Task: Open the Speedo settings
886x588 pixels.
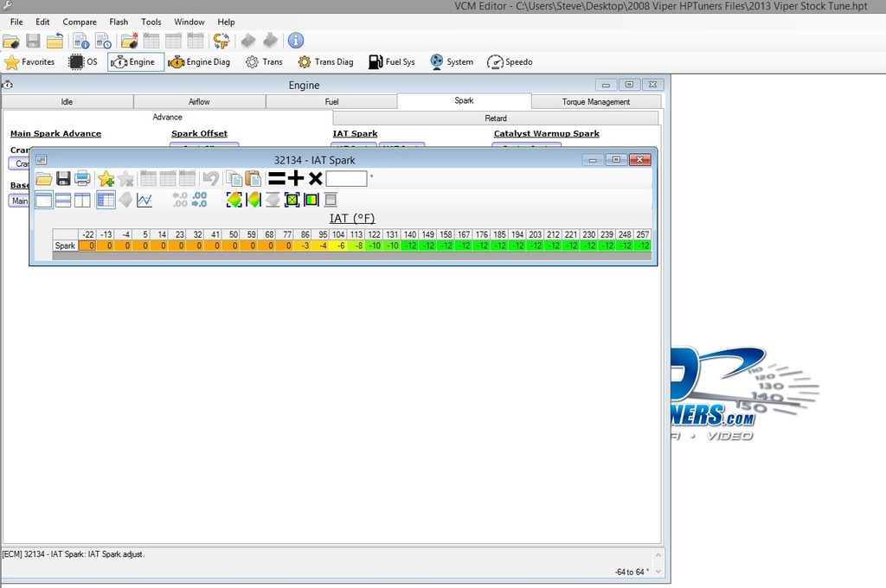Action: [x=510, y=62]
